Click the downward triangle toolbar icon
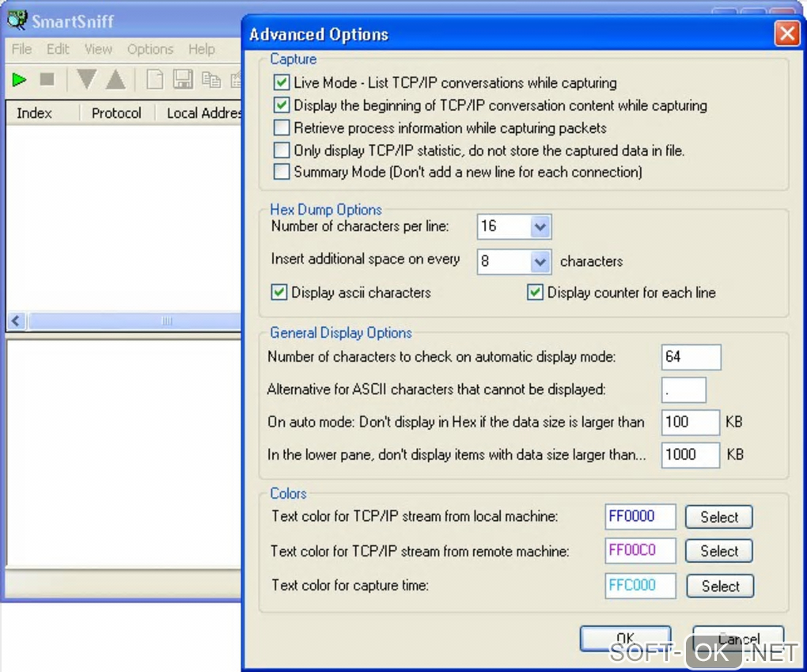Screen dimensions: 807x672 coord(86,79)
